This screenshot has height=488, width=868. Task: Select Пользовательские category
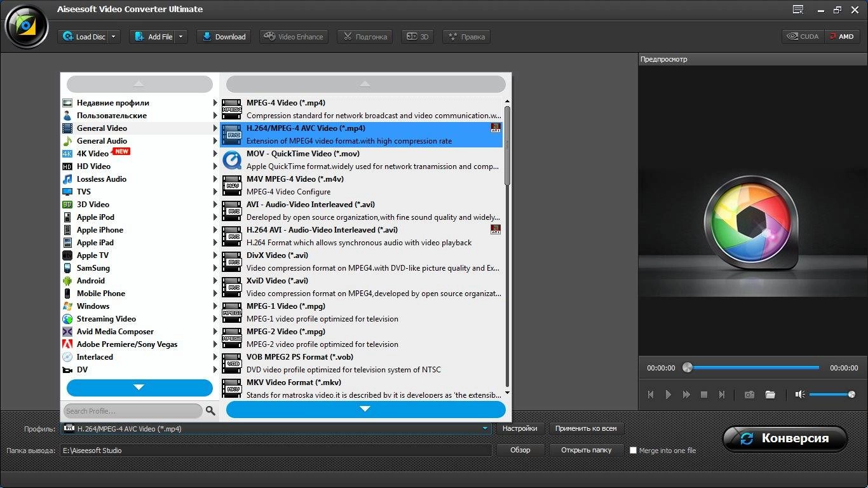140,116
